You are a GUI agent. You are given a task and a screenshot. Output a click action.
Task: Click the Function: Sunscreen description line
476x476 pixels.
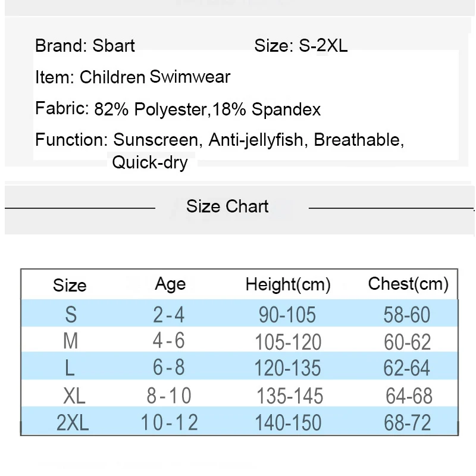(220, 140)
